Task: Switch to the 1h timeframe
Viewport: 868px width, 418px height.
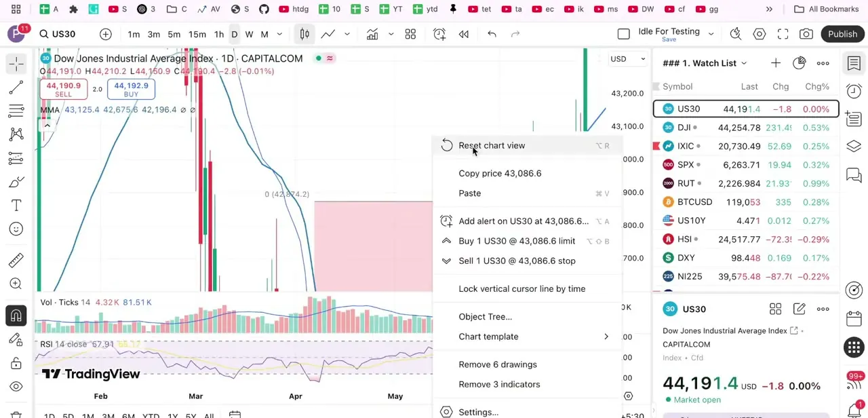Action: pos(219,34)
